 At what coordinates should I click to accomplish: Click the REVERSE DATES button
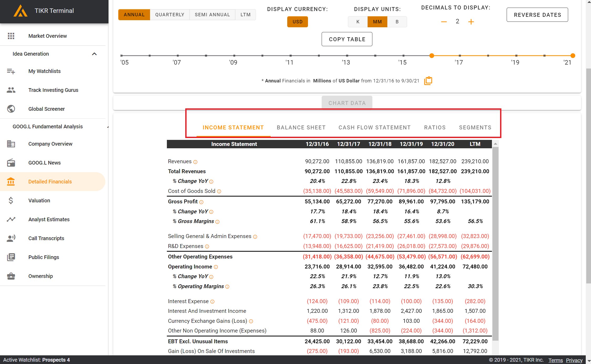point(537,15)
